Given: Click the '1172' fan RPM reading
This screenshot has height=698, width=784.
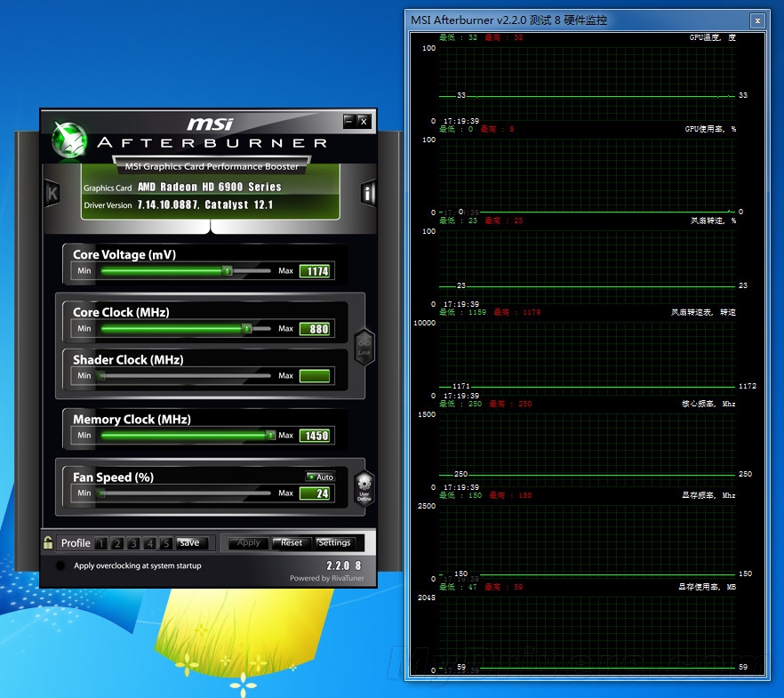Looking at the screenshot, I should [x=747, y=386].
